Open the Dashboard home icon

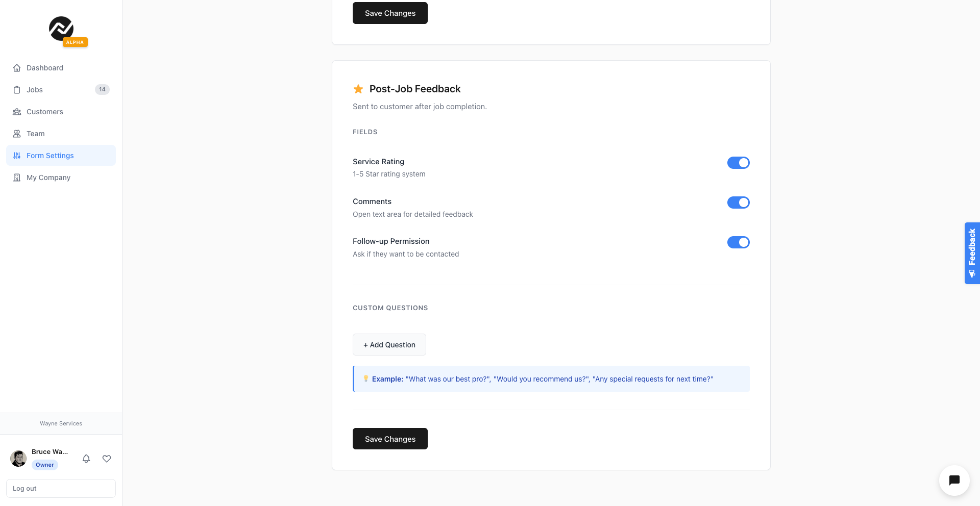click(17, 68)
